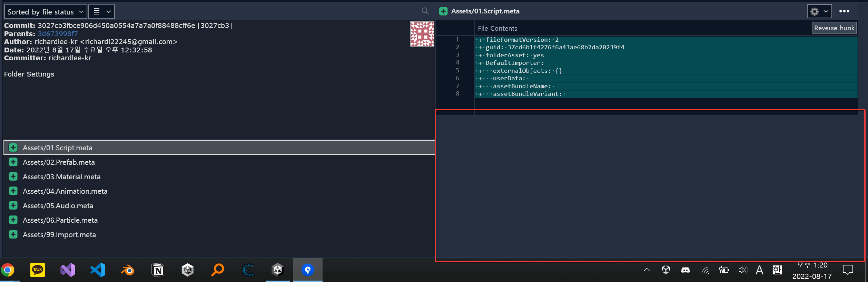The image size is (868, 282).
Task: Click the 'File Contents' diff header
Action: tap(497, 28)
